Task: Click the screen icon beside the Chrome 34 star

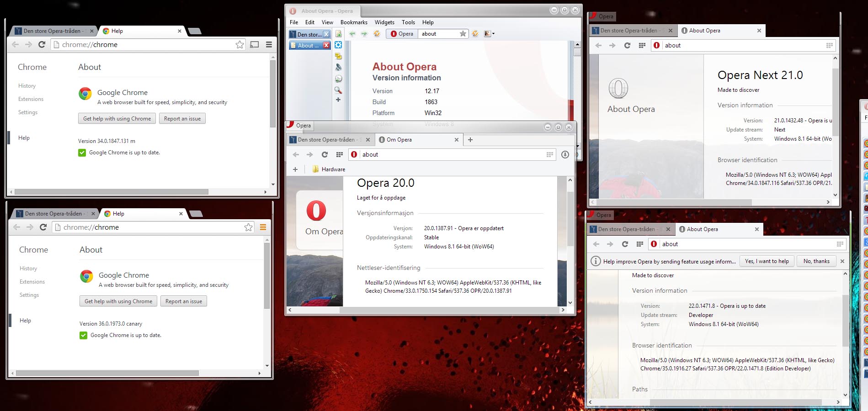Action: (255, 44)
